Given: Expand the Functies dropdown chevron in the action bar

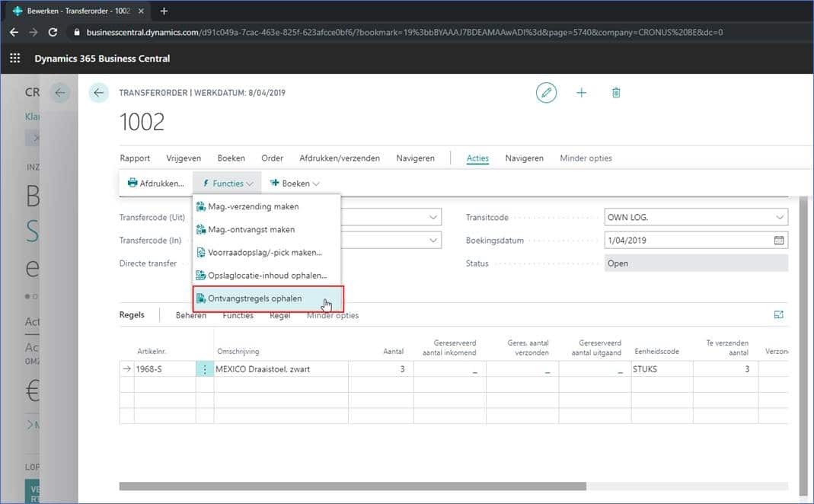Looking at the screenshot, I should tap(250, 183).
